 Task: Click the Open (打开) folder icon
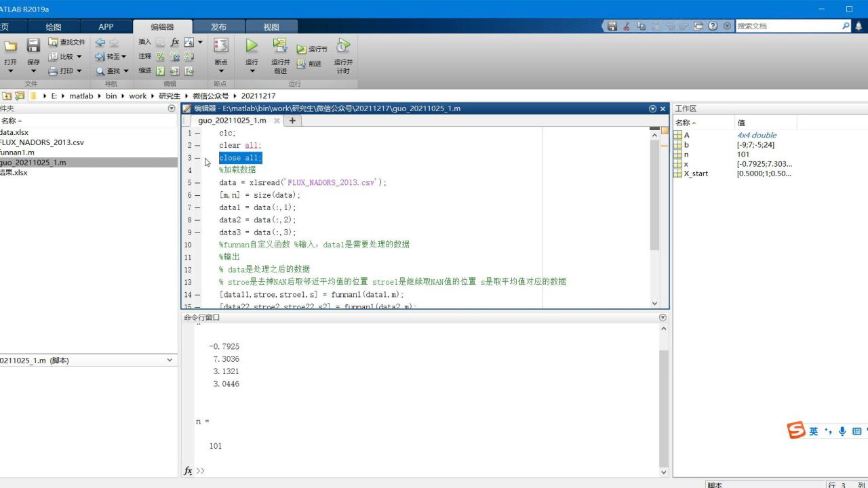(x=11, y=45)
